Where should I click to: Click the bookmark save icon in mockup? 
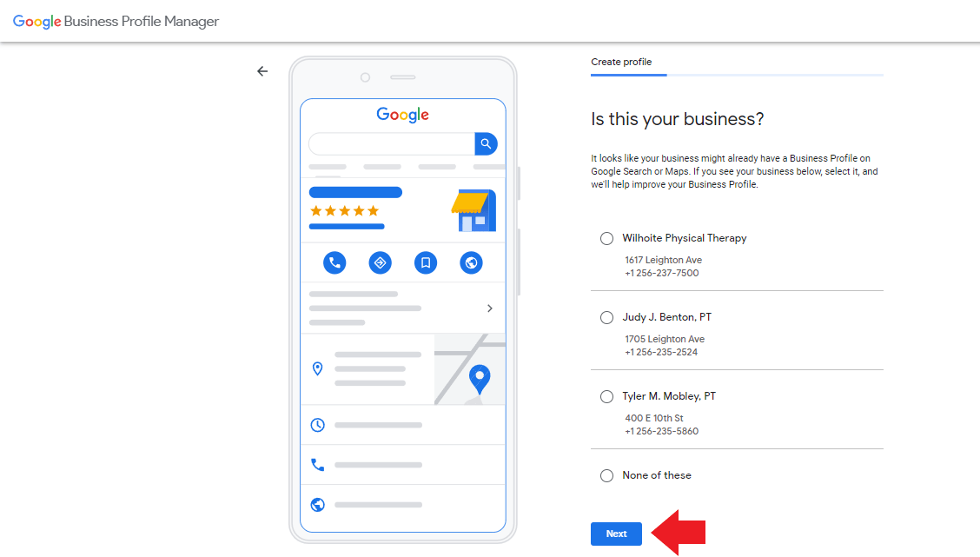(426, 262)
